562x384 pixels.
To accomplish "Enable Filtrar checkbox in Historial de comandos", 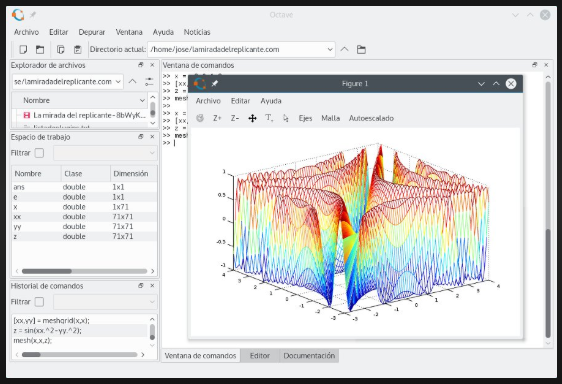I will point(39,302).
